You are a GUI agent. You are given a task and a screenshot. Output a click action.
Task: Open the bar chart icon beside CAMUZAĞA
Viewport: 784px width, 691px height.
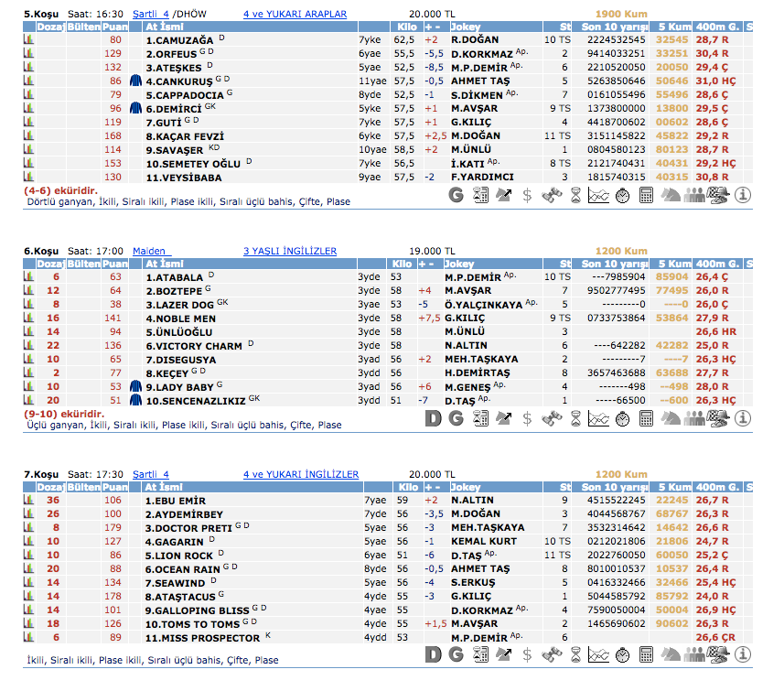coord(28,40)
